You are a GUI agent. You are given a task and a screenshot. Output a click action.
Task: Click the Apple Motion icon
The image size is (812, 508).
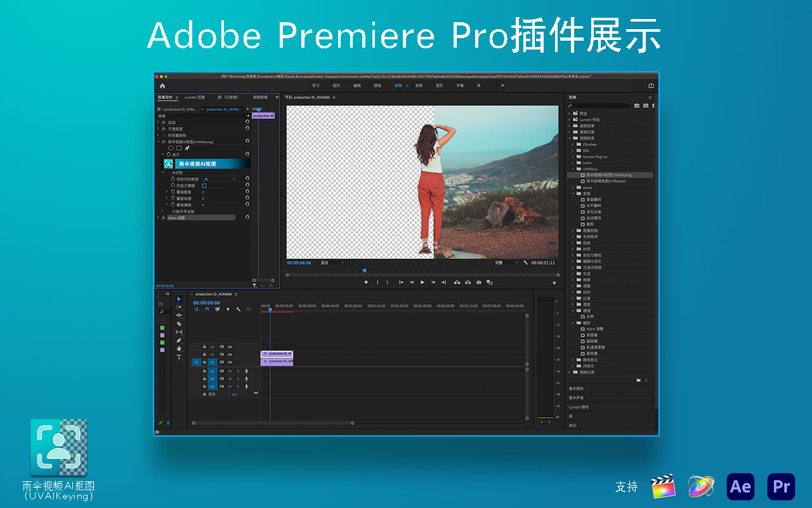pos(701,487)
